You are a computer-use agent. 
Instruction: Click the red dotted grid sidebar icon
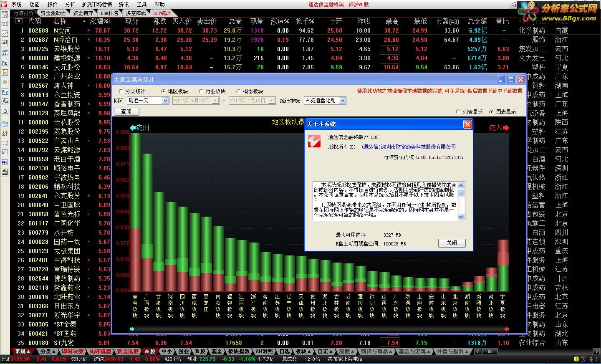(x=5, y=143)
